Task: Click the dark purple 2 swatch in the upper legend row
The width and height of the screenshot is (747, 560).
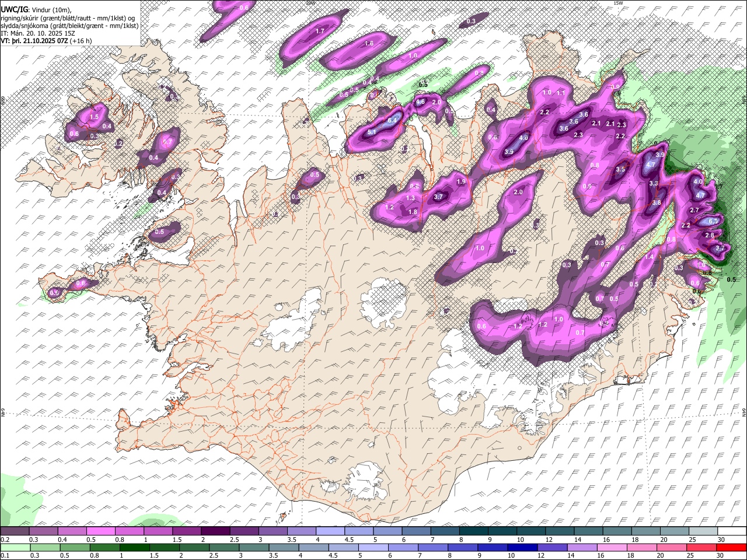Action: coord(215,531)
